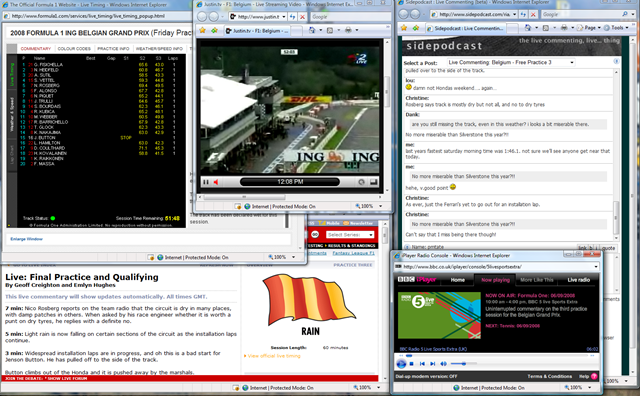Click Home icon in Justin.tv window toolbar
Image resolution: width=640 pixels, height=396 pixels.
312,30
